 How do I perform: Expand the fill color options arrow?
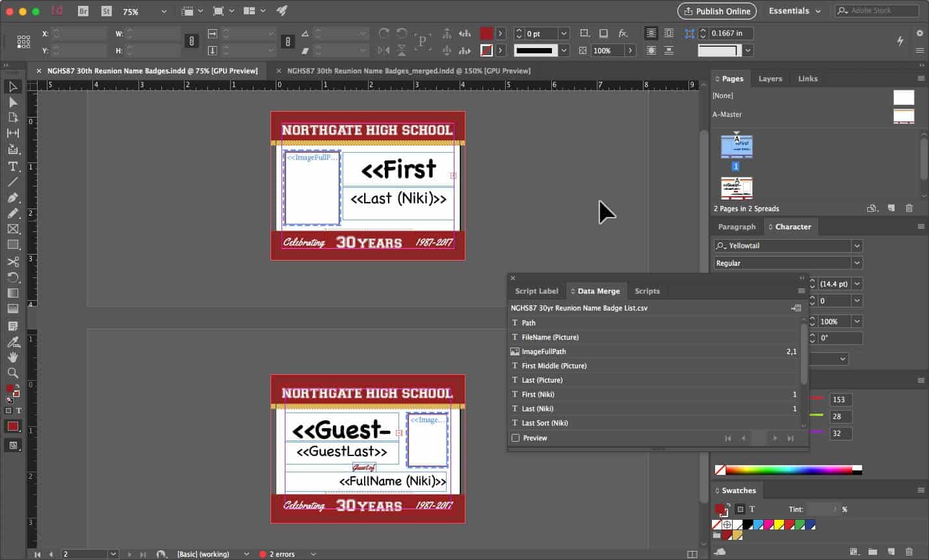501,33
